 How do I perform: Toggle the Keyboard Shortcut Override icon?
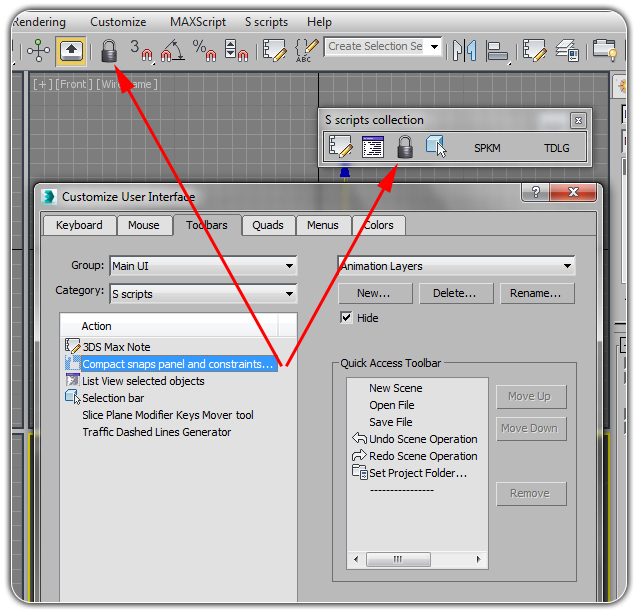pos(71,51)
